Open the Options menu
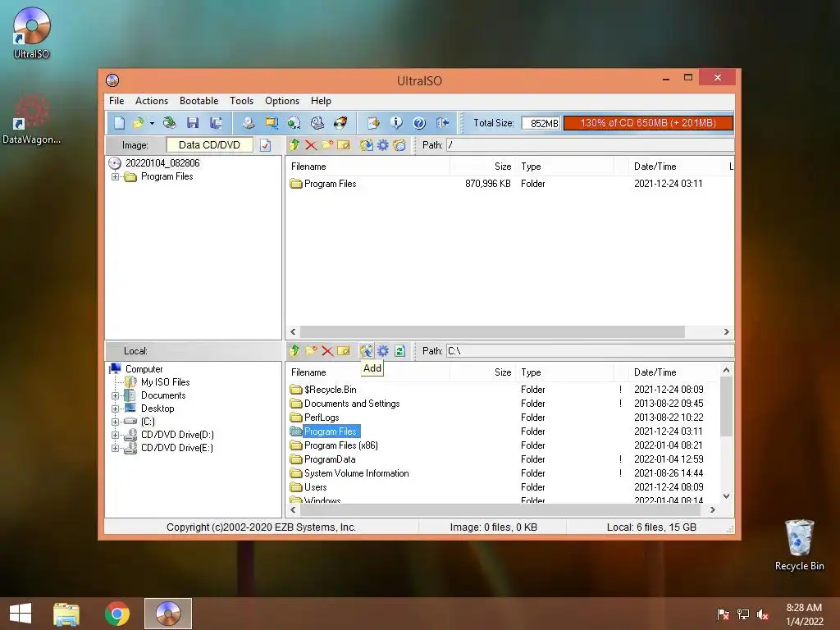Viewport: 840px width, 630px height. click(x=282, y=101)
